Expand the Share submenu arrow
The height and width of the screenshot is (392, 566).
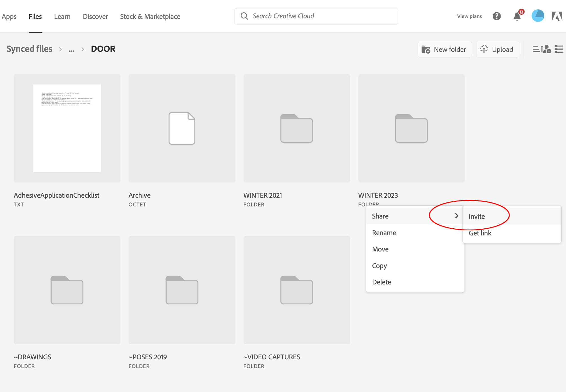click(457, 216)
